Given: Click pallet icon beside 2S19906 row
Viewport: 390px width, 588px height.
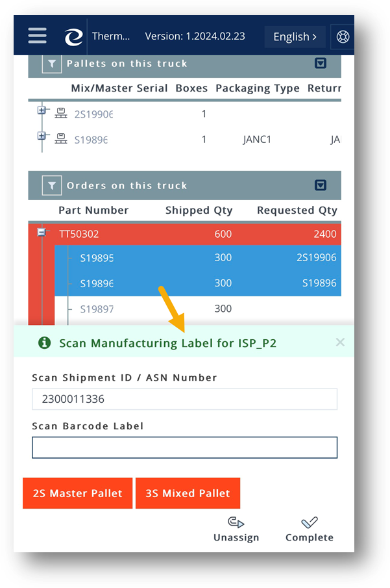Looking at the screenshot, I should (62, 114).
